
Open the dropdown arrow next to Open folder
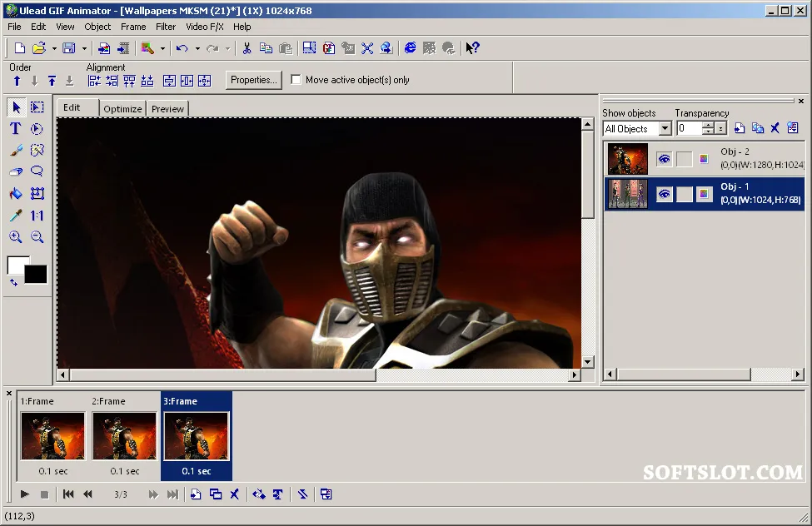click(54, 48)
